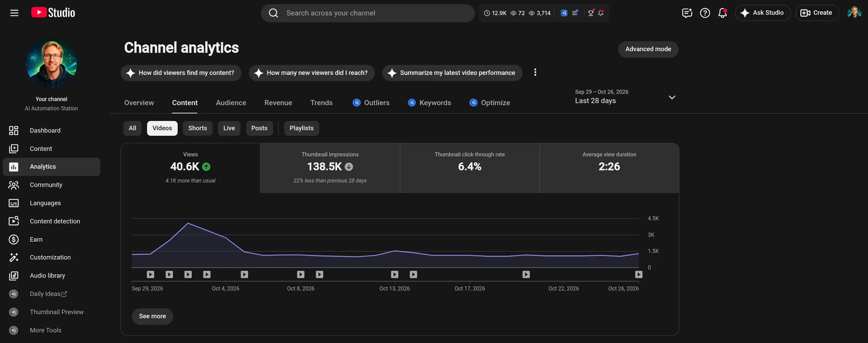Switch to the Overview tab
Image resolution: width=868 pixels, height=343 pixels.
pyautogui.click(x=139, y=103)
